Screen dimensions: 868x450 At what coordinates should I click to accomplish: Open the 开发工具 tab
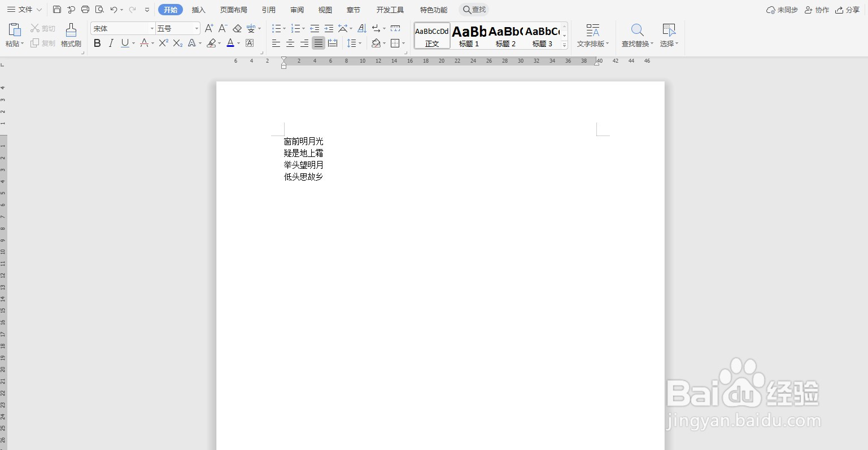pyautogui.click(x=390, y=10)
